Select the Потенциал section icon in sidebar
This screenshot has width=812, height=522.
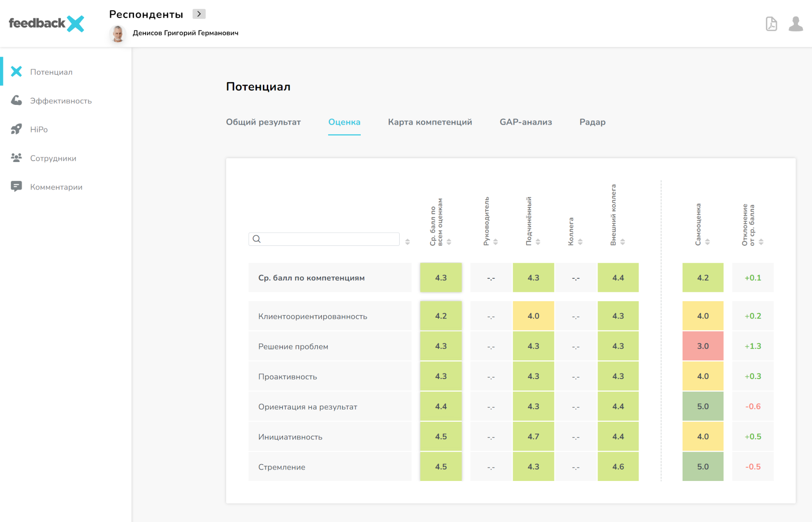pos(16,71)
